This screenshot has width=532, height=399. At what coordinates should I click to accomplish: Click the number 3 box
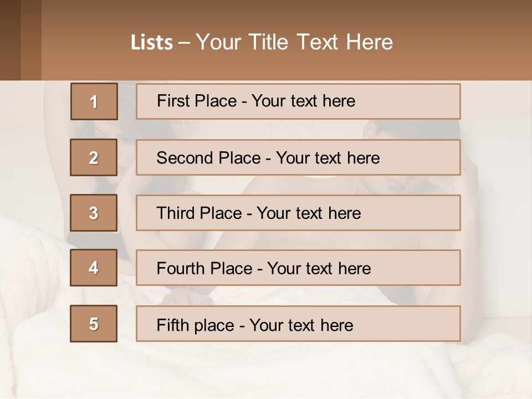94,213
